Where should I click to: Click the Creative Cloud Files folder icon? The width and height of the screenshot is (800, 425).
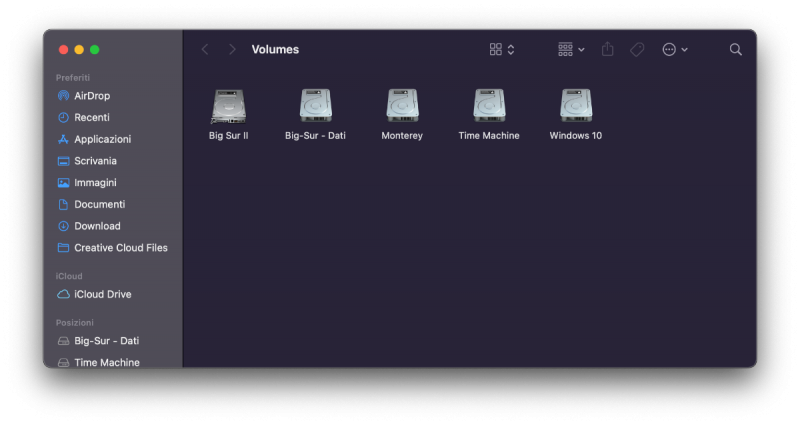pos(63,247)
